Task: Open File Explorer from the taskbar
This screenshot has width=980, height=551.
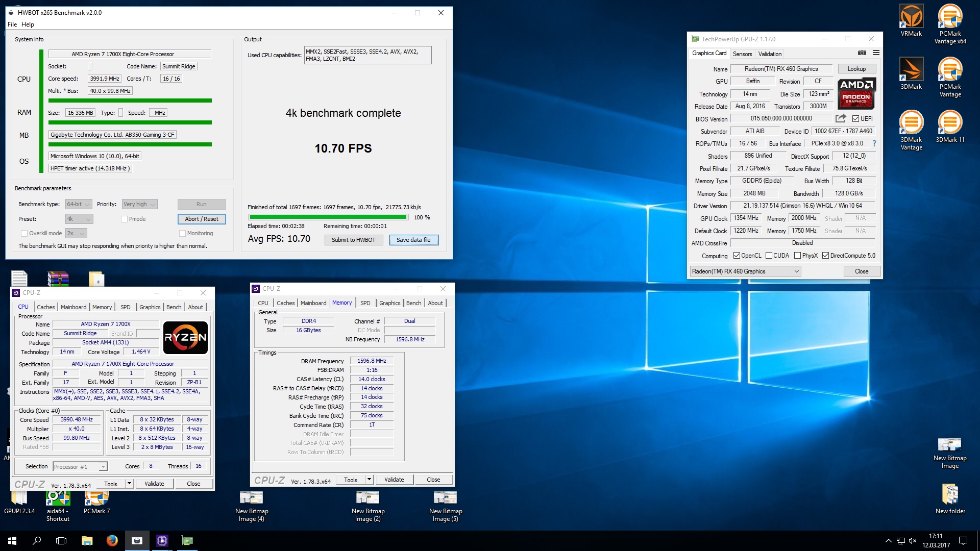Action: click(87, 541)
